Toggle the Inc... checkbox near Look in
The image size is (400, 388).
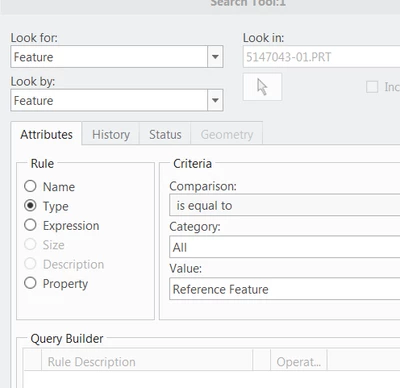pos(372,87)
